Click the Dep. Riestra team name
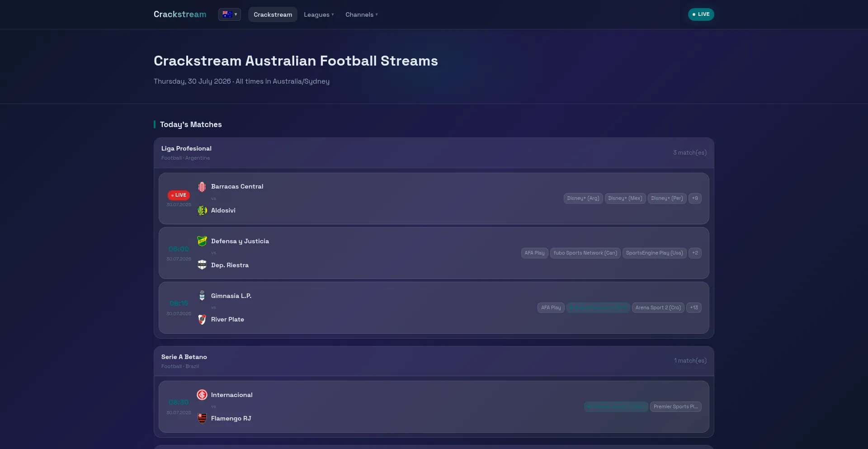Viewport: 868px width, 449px height. coord(230,265)
